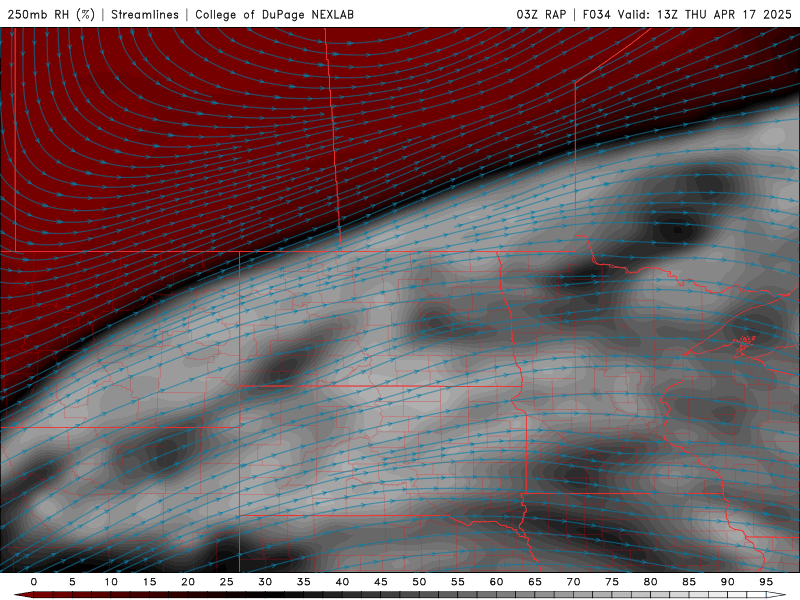Click the "0" label on the color scale
This screenshot has width=800, height=600.
[34, 582]
